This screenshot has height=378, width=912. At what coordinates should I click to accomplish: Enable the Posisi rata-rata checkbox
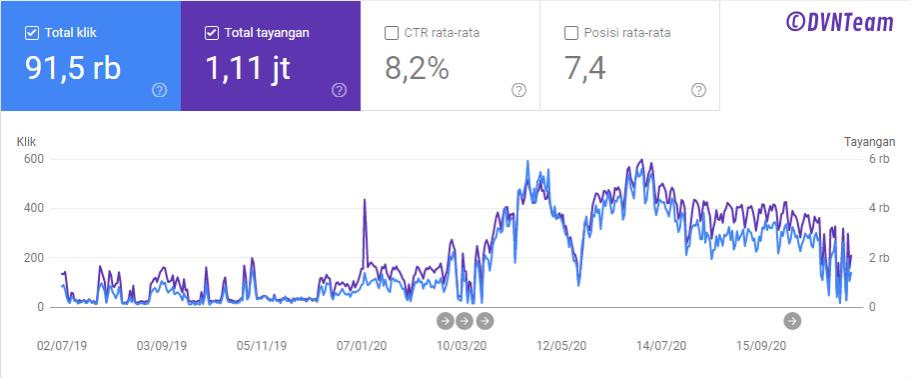click(571, 33)
